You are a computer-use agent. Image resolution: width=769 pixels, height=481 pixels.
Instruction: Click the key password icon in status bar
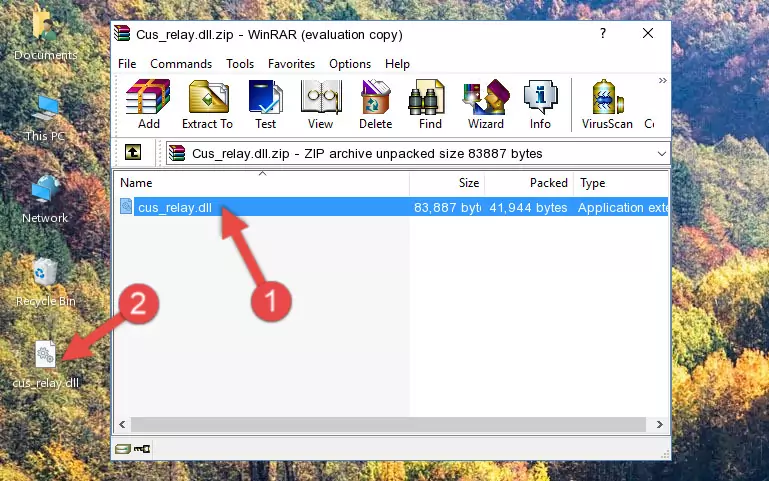pos(142,449)
